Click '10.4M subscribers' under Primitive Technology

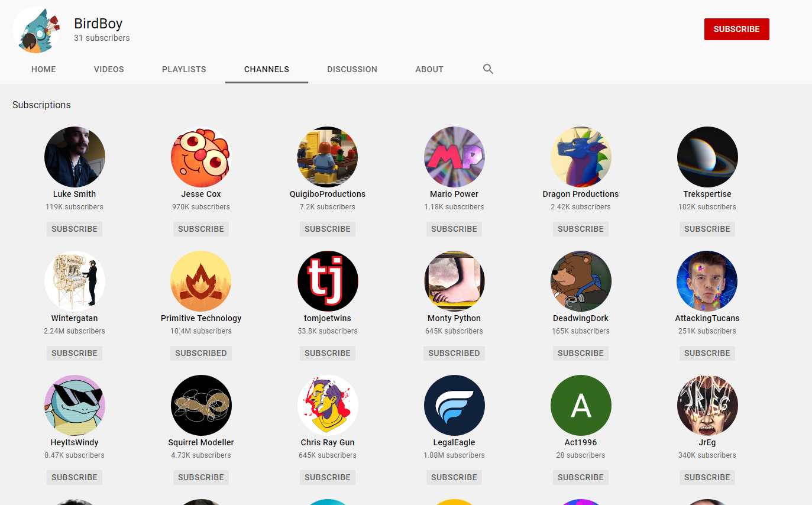point(201,331)
